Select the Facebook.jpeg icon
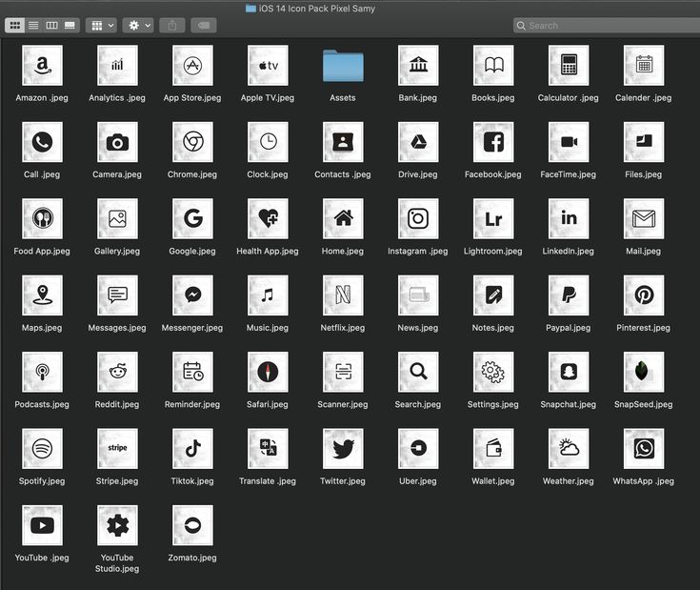700x590 pixels. (x=493, y=142)
